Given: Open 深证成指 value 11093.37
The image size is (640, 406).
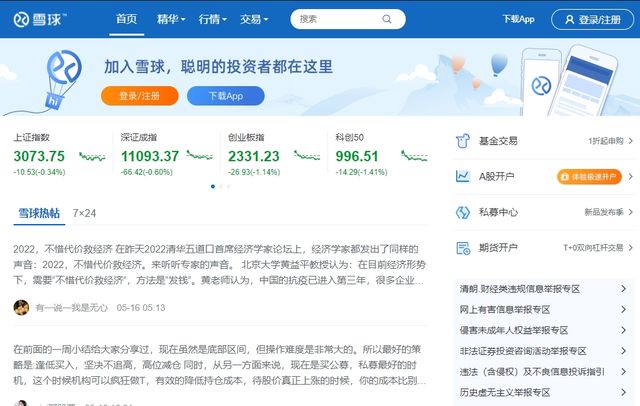Looking at the screenshot, I should coord(150,156).
